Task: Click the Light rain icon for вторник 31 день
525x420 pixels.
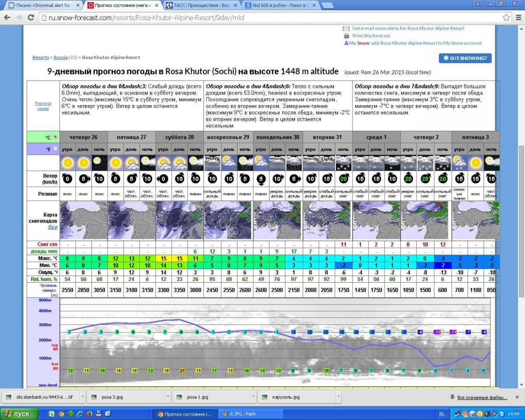Action: click(327, 163)
